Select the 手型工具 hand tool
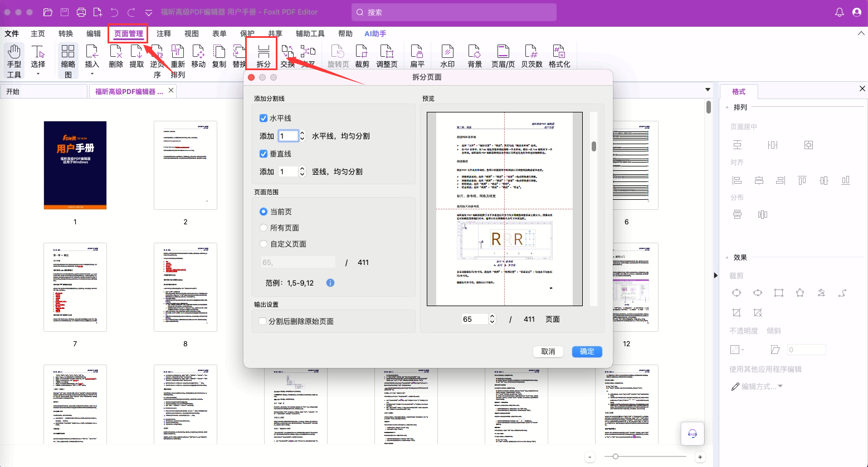This screenshot has width=868, height=467. coord(14,61)
